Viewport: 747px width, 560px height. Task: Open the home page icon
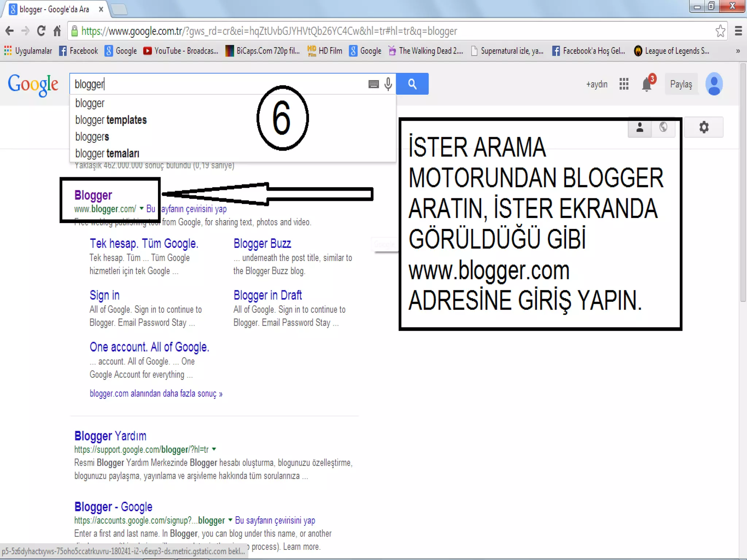tap(57, 31)
